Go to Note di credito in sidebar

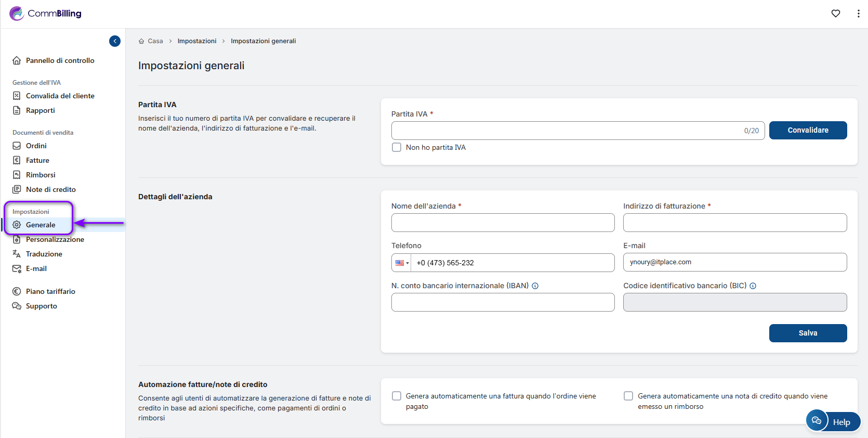click(x=50, y=189)
